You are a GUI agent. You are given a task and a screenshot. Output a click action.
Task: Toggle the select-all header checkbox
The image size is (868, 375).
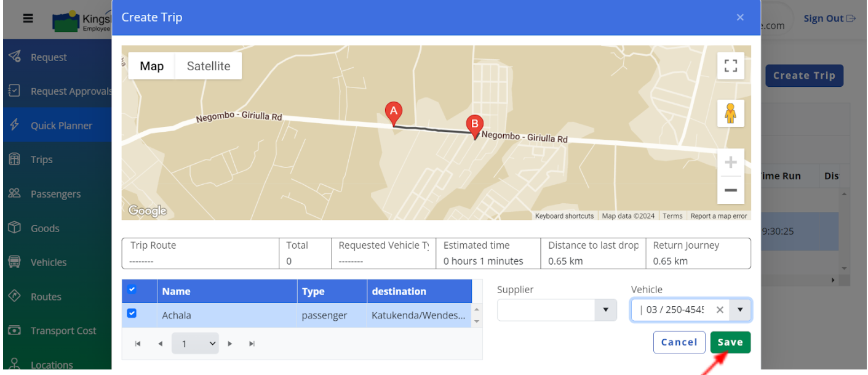[x=132, y=289]
